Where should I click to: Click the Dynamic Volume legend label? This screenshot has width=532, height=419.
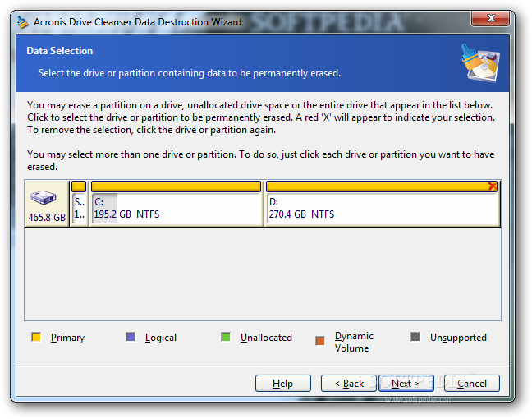pos(354,342)
